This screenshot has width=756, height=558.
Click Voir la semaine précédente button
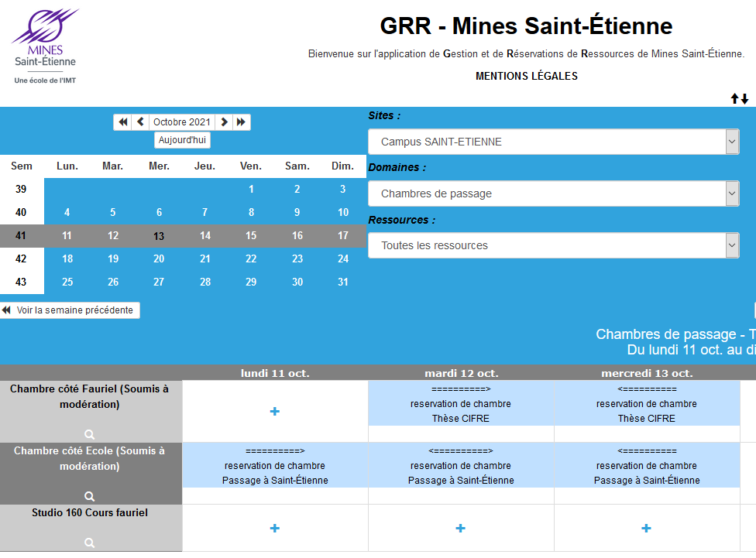click(70, 310)
